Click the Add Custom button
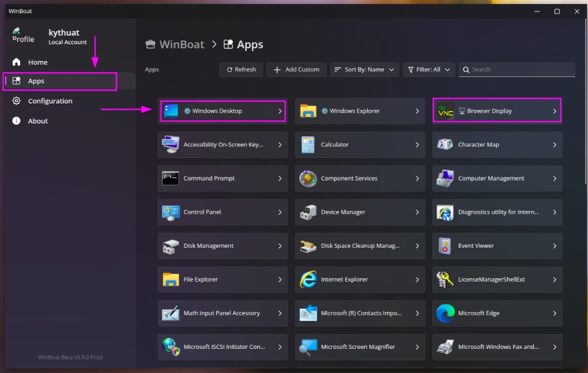This screenshot has height=373, width=588. tap(296, 70)
